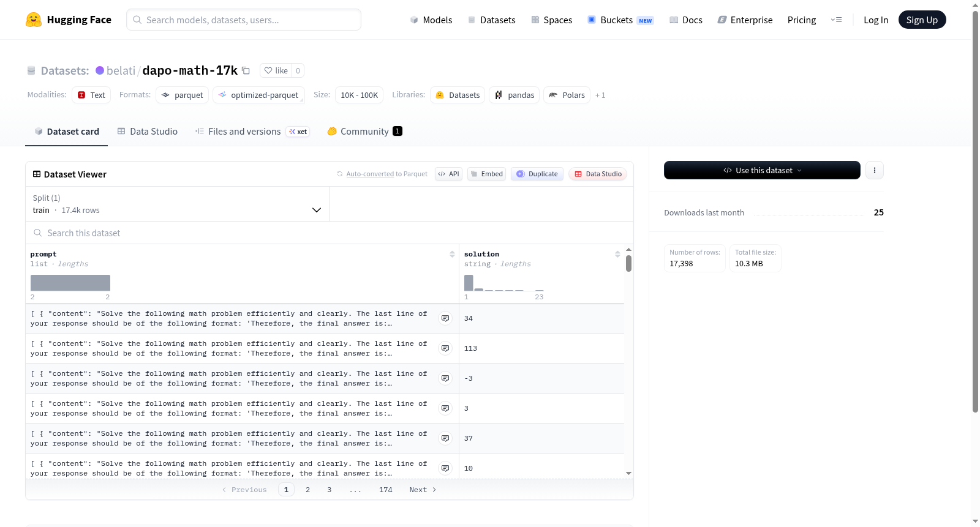Open the more options kebab menu
This screenshot has width=980, height=527.
tap(875, 170)
